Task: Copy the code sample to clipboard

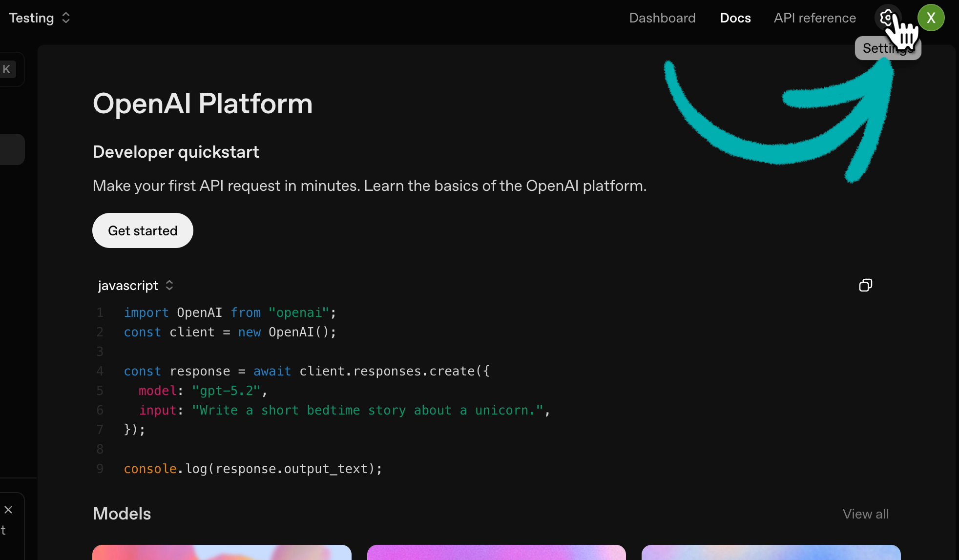Action: point(865,285)
